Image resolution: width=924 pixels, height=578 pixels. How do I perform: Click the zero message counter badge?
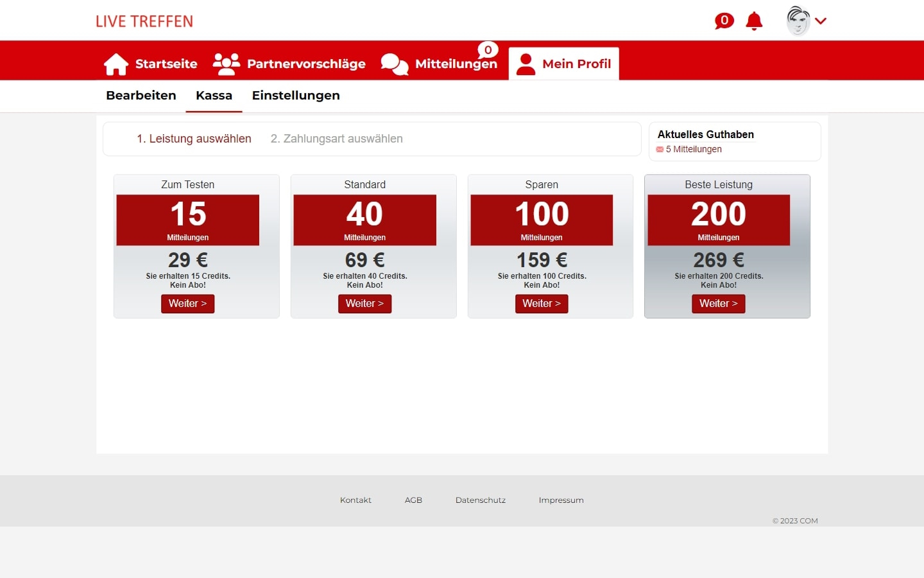[487, 50]
